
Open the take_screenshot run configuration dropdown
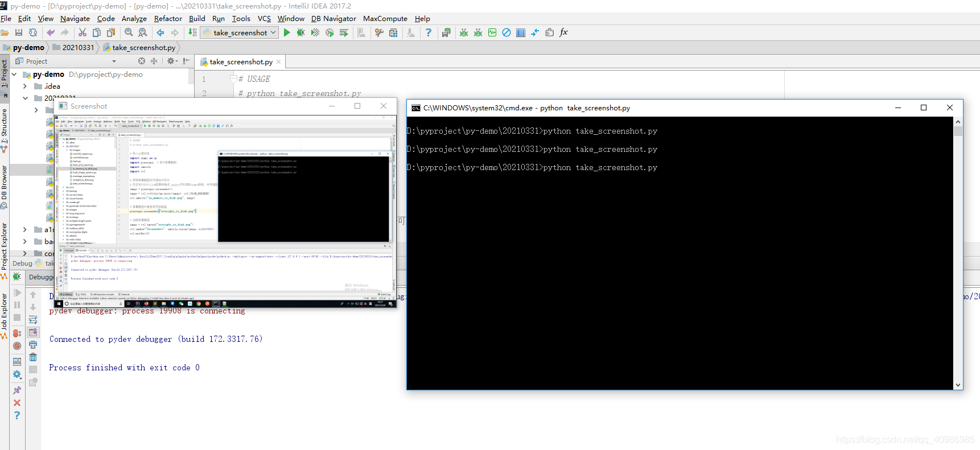tap(240, 32)
